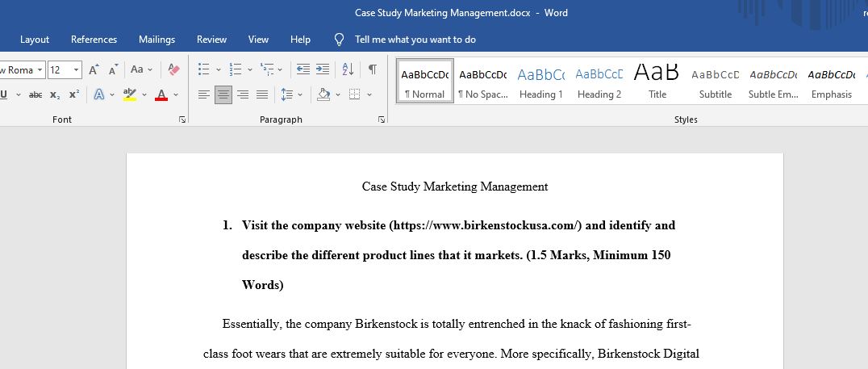Open the Help tab
868x369 pixels.
[300, 40]
